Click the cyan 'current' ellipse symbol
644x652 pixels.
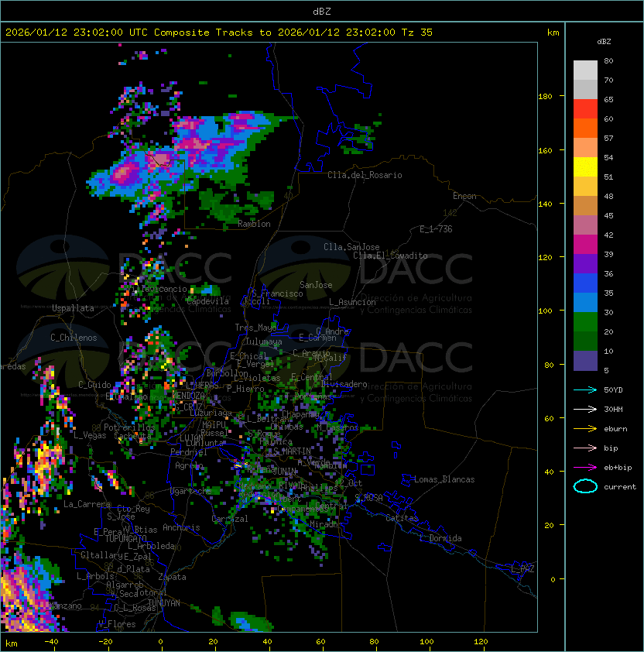pyautogui.click(x=585, y=486)
